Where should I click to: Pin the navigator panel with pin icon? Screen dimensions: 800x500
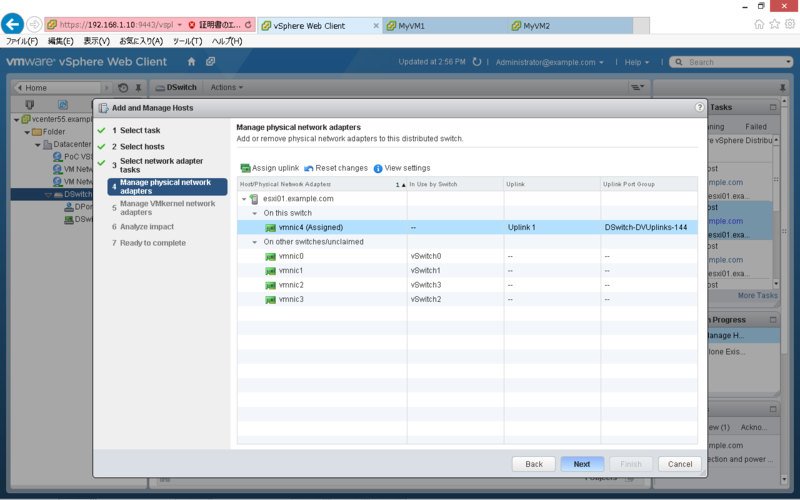click(138, 88)
